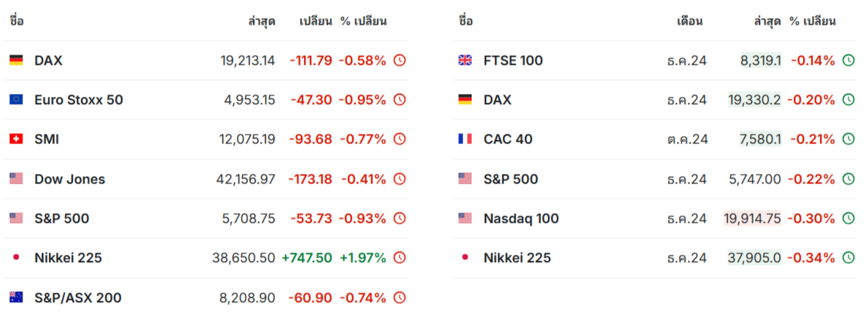868x316 pixels.
Task: Click the green clock icon in FTSE 100 row
Action: pyautogui.click(x=848, y=60)
